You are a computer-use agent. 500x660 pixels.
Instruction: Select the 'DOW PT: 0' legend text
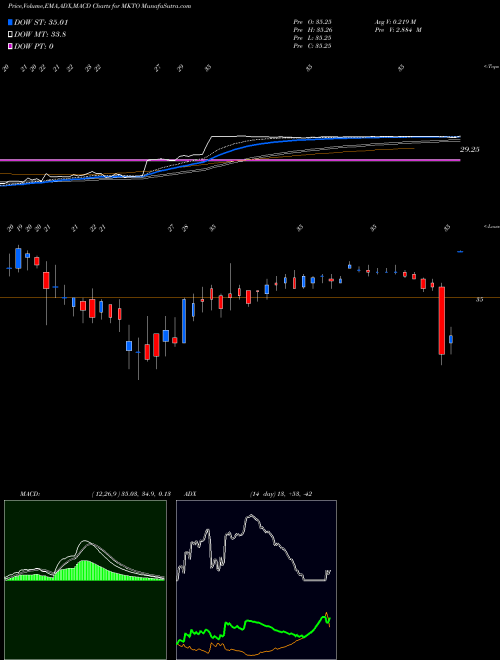click(x=34, y=46)
